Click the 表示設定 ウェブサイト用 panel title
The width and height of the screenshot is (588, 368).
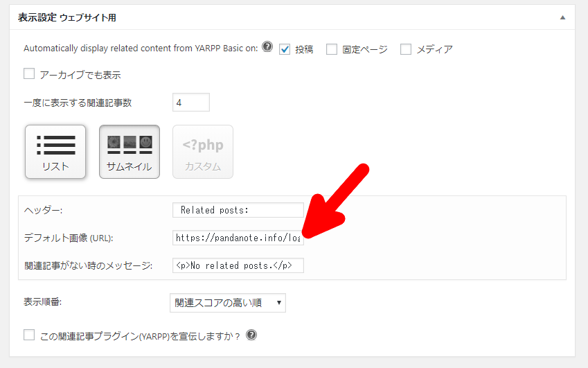66,18
